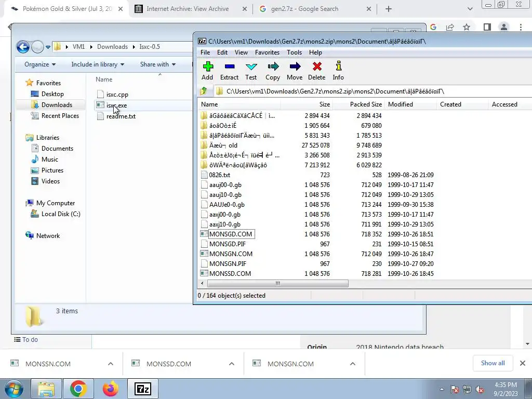Click the Windows Start button

point(14,389)
